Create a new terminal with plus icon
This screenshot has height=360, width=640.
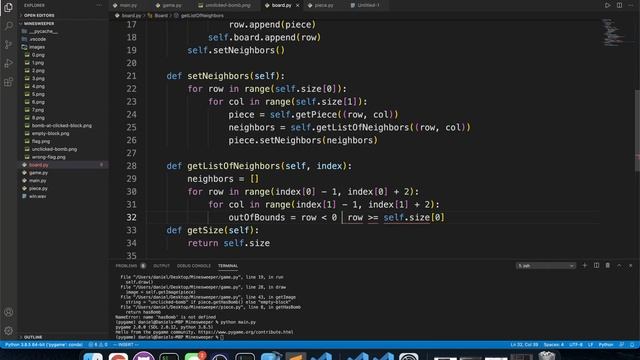584,265
